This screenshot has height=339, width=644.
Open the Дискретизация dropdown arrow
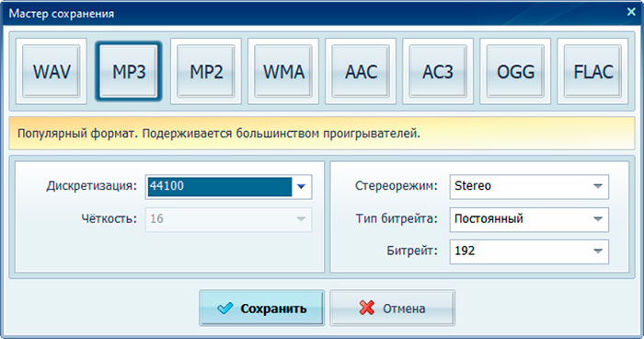coord(301,186)
